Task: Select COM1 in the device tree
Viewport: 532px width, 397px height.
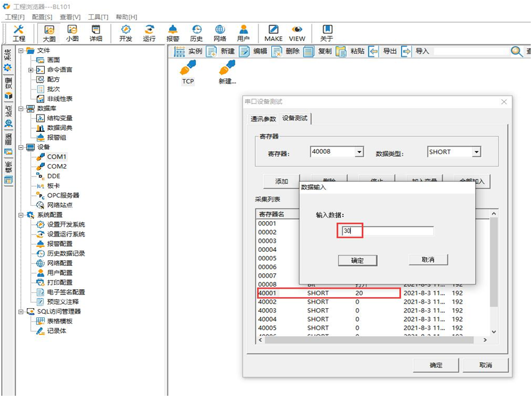Action: (57, 157)
